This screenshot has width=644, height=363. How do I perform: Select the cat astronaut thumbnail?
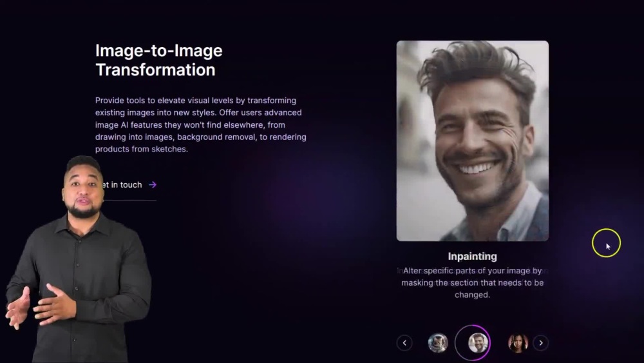pos(438,342)
